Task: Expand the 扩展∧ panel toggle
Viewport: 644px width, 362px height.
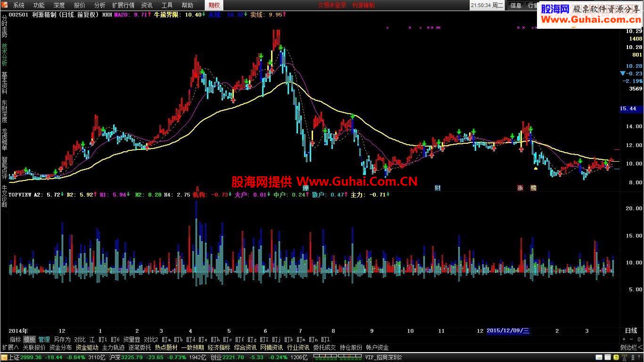Action: (x=10, y=348)
